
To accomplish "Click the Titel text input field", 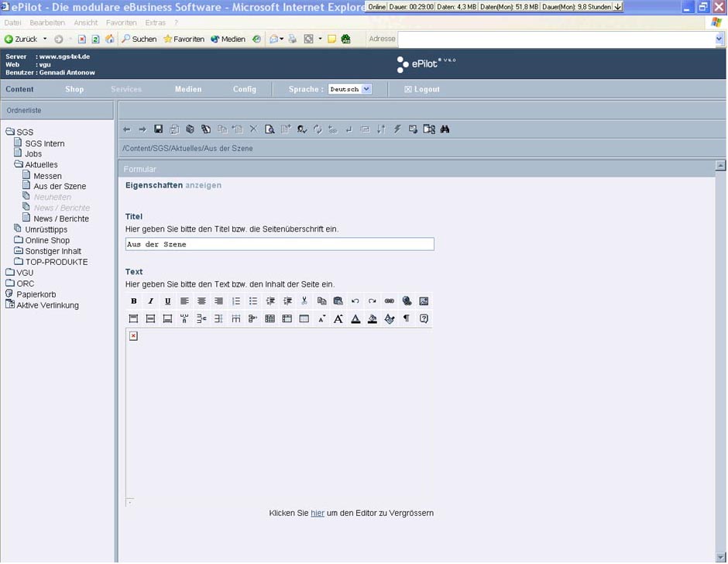I will pos(280,244).
